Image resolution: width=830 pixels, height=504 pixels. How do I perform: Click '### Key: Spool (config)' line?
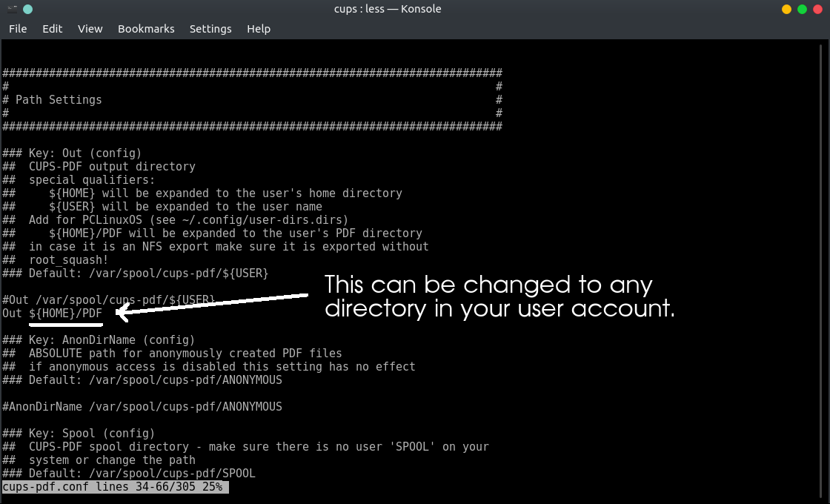click(x=79, y=433)
